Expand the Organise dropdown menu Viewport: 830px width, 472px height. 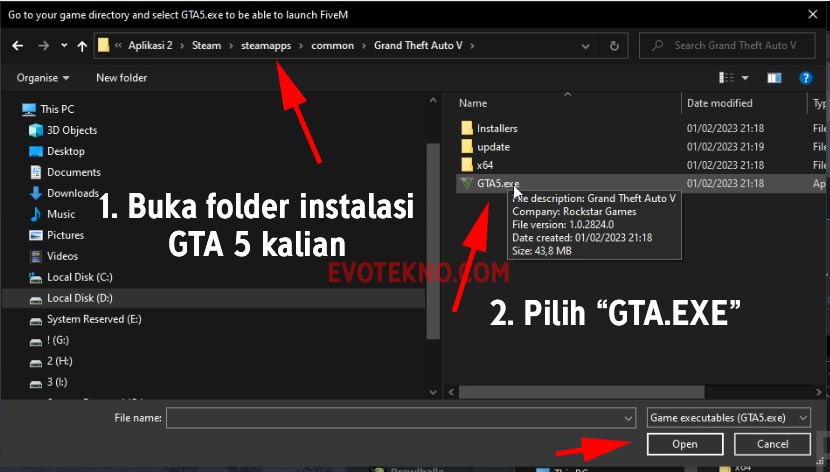coord(43,78)
